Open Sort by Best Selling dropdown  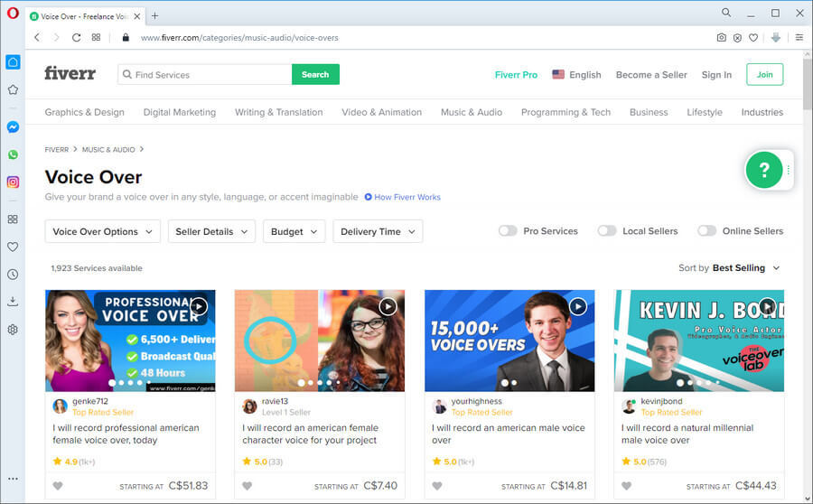[730, 268]
